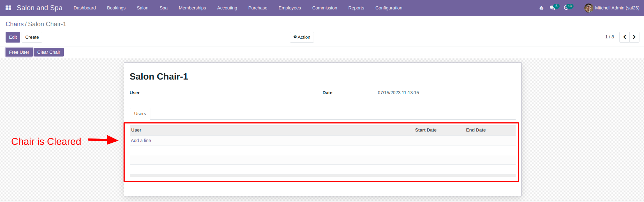Click the Free User button
644x202 pixels.
[x=19, y=52]
